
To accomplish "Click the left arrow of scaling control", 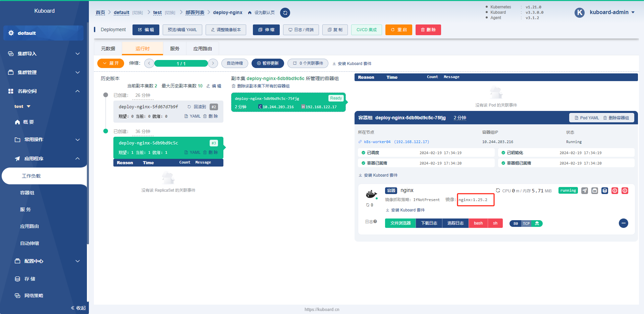I will click(149, 63).
